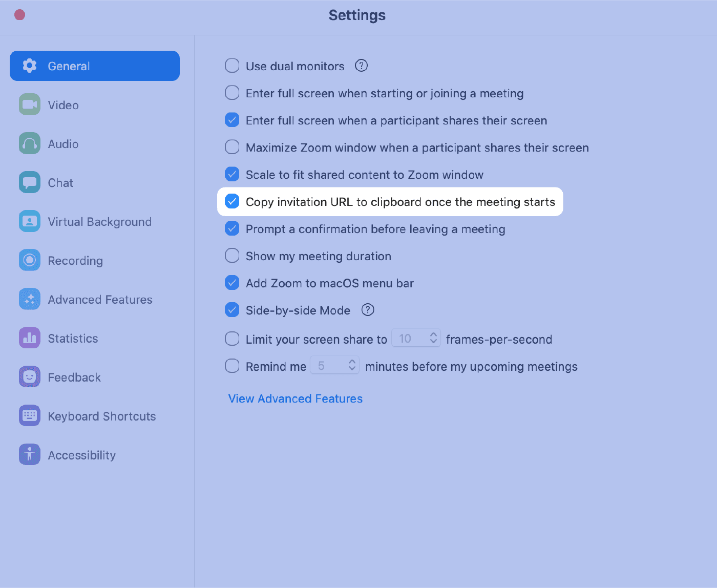
Task: Select the Video settings icon in sidebar
Action: click(x=29, y=104)
